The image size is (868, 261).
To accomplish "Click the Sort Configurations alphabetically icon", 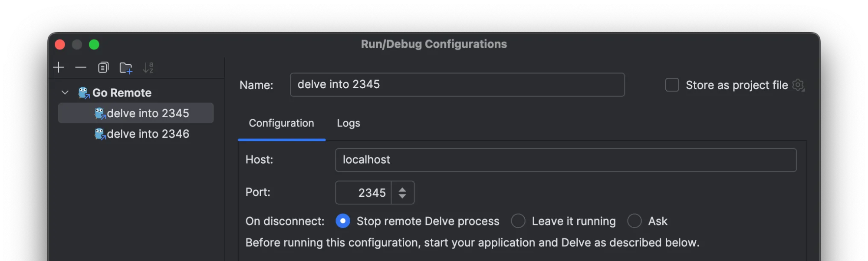I will pos(148,68).
